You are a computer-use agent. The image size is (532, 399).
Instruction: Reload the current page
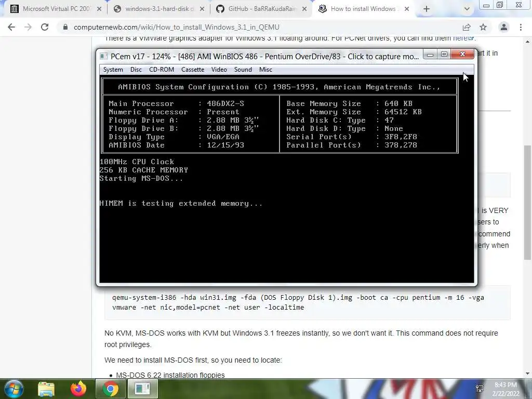pos(45,27)
